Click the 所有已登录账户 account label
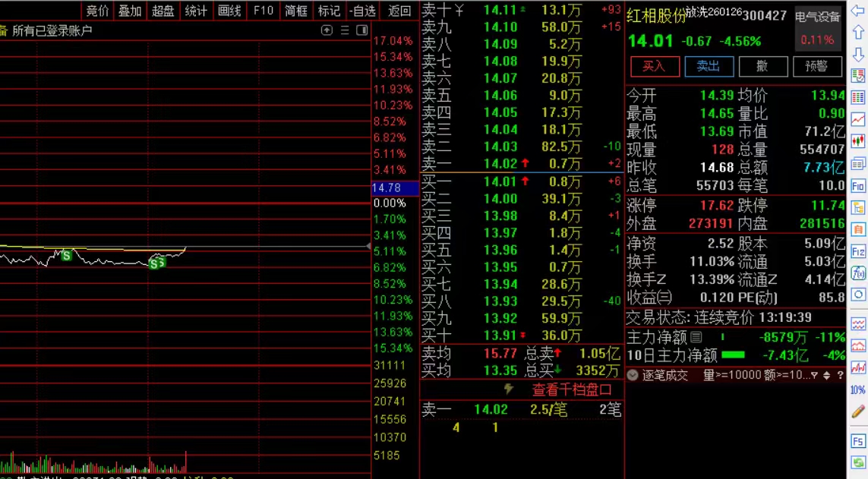 [x=52, y=30]
